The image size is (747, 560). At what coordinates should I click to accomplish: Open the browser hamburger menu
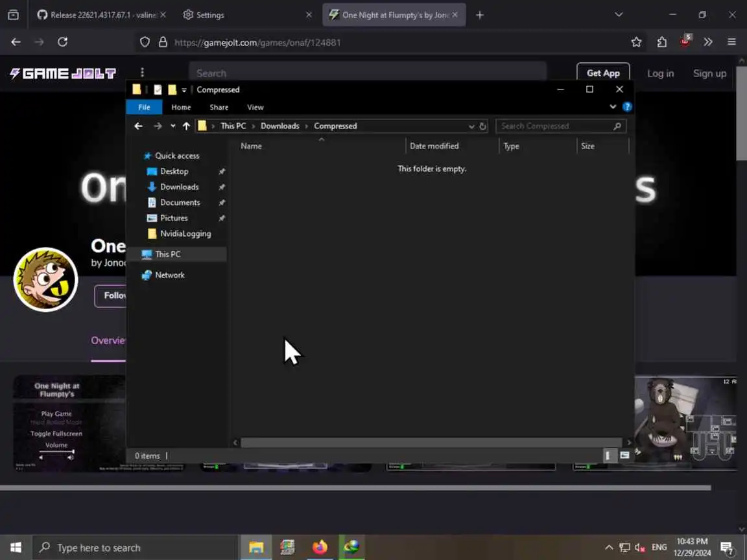pos(731,42)
